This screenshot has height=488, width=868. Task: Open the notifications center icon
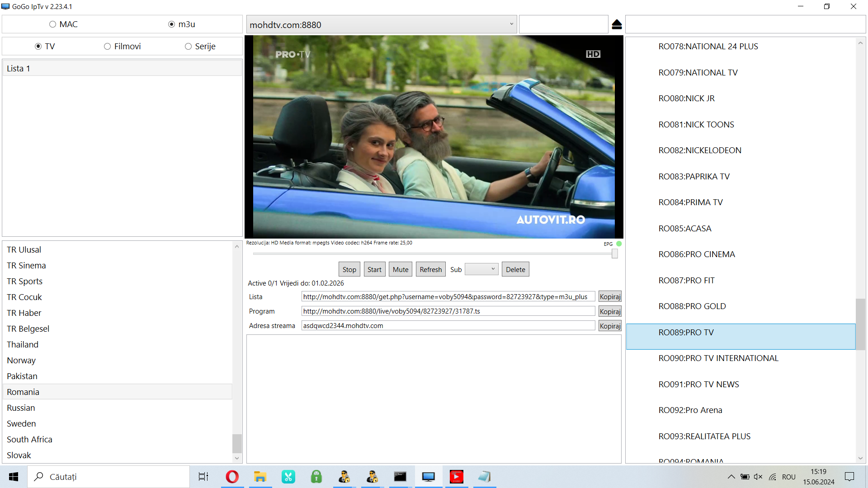tap(849, 477)
